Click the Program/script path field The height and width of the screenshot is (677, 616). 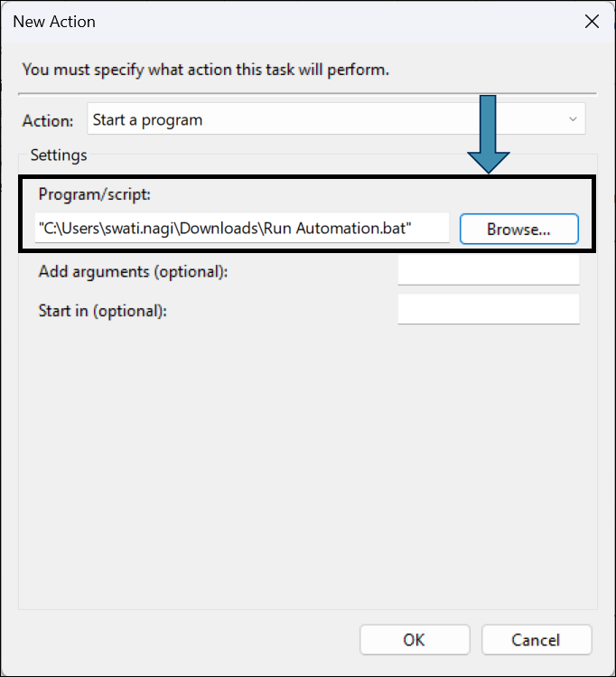click(241, 229)
